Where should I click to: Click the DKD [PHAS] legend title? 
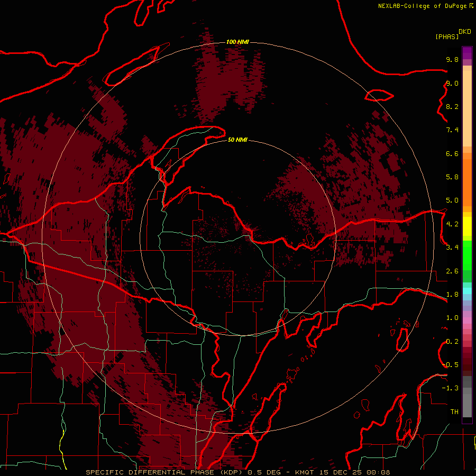click(x=453, y=34)
